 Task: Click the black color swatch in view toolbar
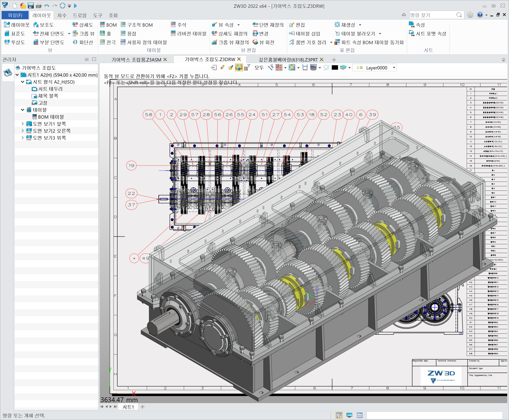335,68
